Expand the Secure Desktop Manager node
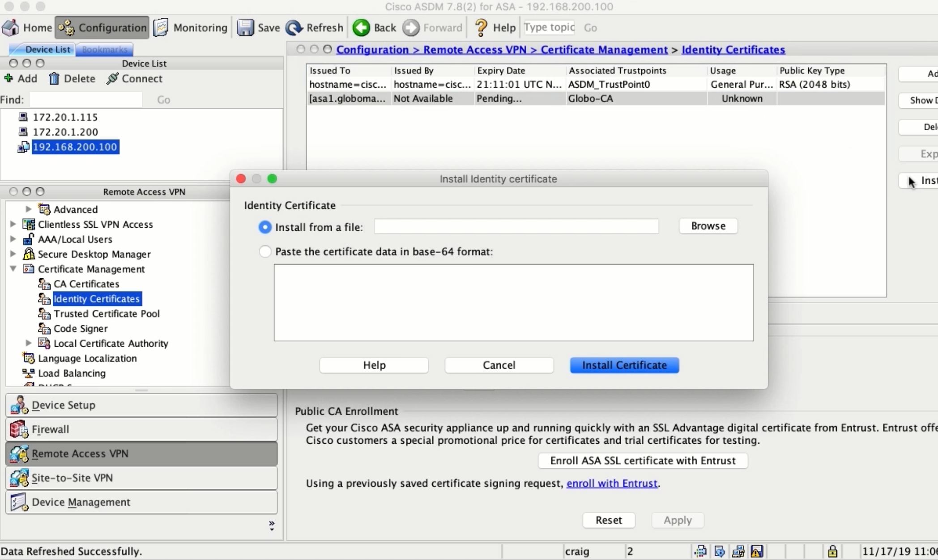The image size is (938, 560). (x=13, y=254)
